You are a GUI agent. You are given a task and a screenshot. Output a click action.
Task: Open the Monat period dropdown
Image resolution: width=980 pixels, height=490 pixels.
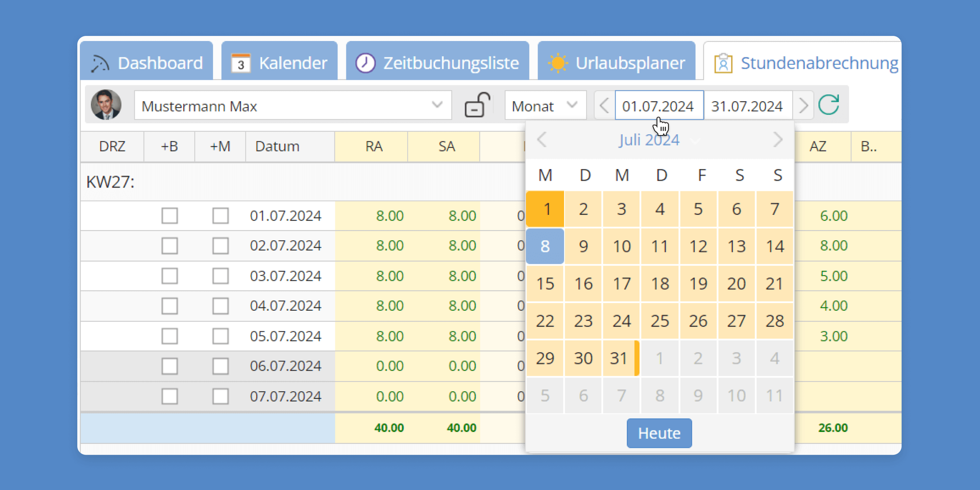pos(546,105)
